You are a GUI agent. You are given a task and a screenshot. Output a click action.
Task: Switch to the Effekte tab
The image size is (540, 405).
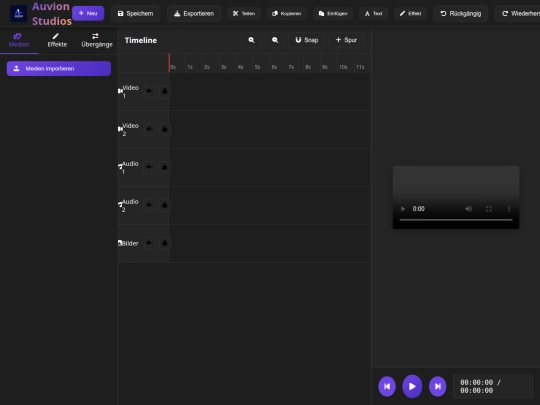tap(57, 41)
